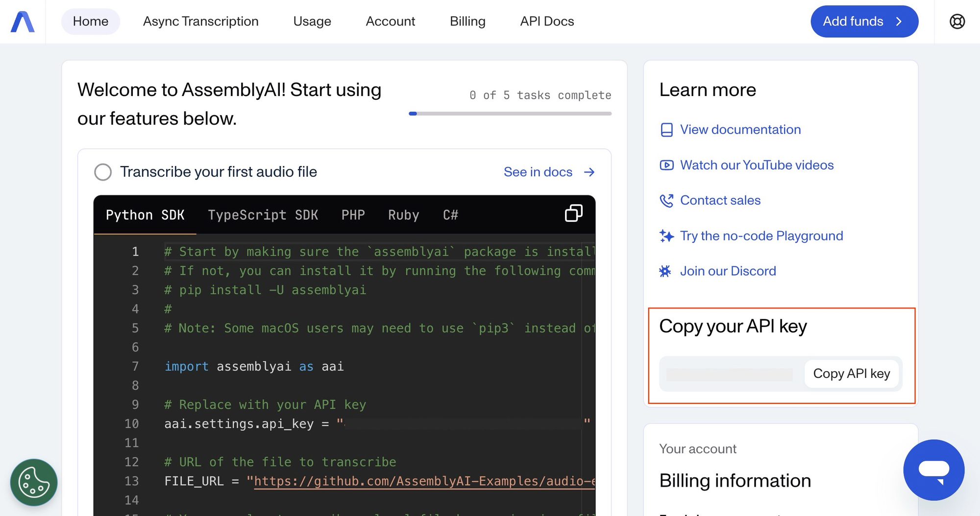
Task: Open the Account page
Action: click(391, 22)
